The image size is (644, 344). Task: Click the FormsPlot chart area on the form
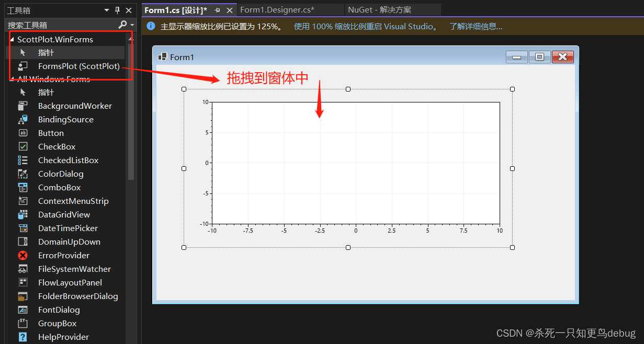[356, 163]
